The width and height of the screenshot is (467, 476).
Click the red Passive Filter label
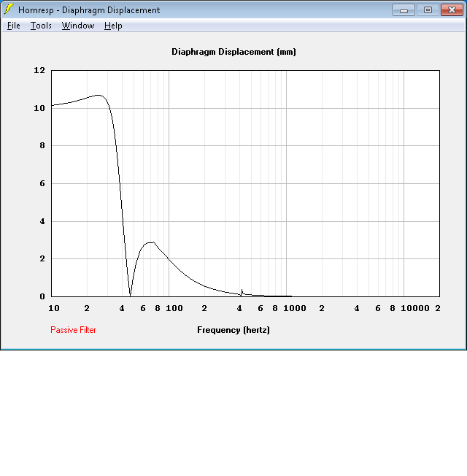coord(73,330)
